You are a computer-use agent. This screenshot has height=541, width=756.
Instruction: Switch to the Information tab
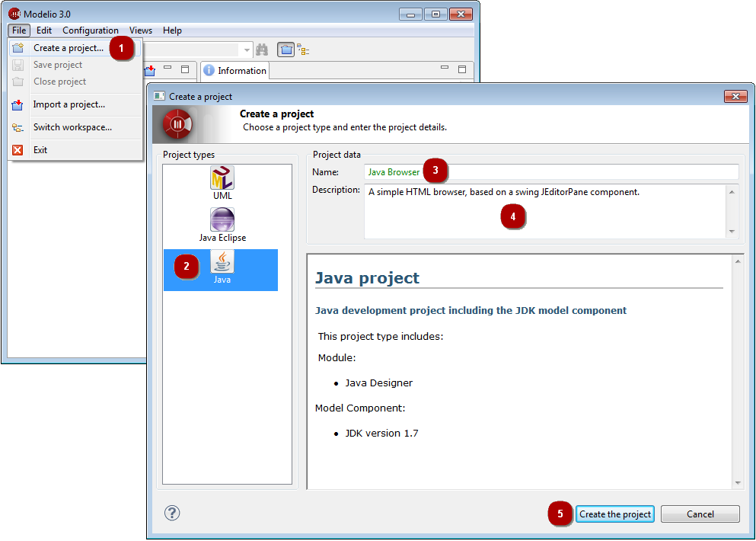[234, 70]
